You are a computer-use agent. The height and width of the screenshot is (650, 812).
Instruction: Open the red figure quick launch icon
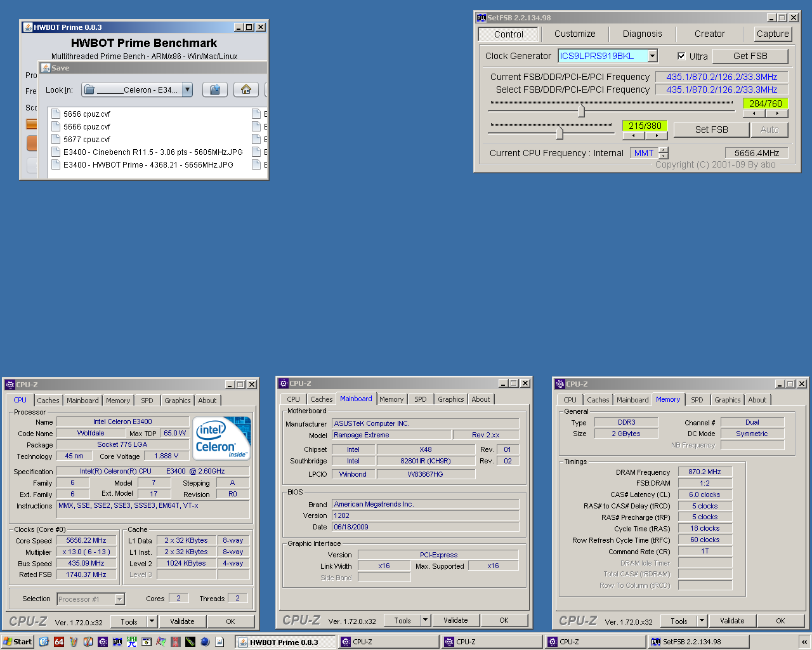point(176,642)
